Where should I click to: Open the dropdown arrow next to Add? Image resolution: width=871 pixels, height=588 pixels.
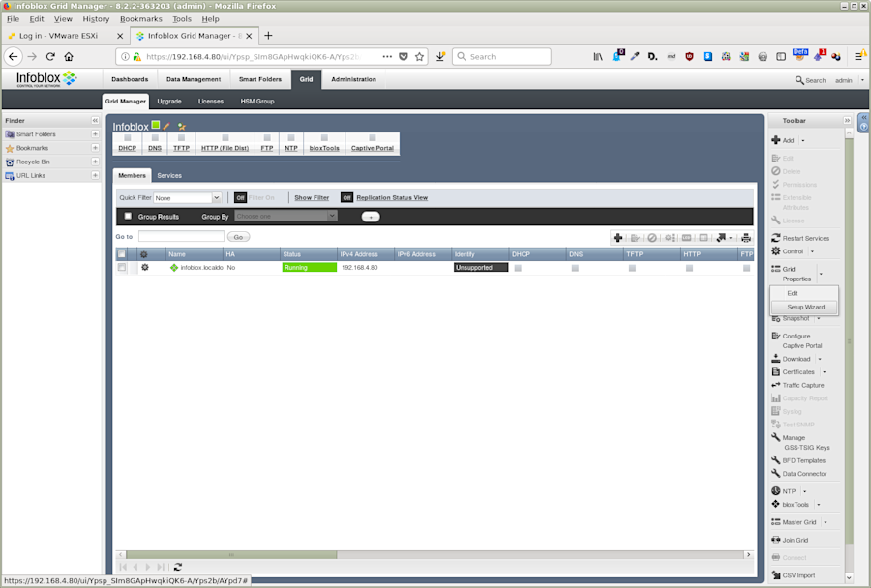click(x=803, y=140)
